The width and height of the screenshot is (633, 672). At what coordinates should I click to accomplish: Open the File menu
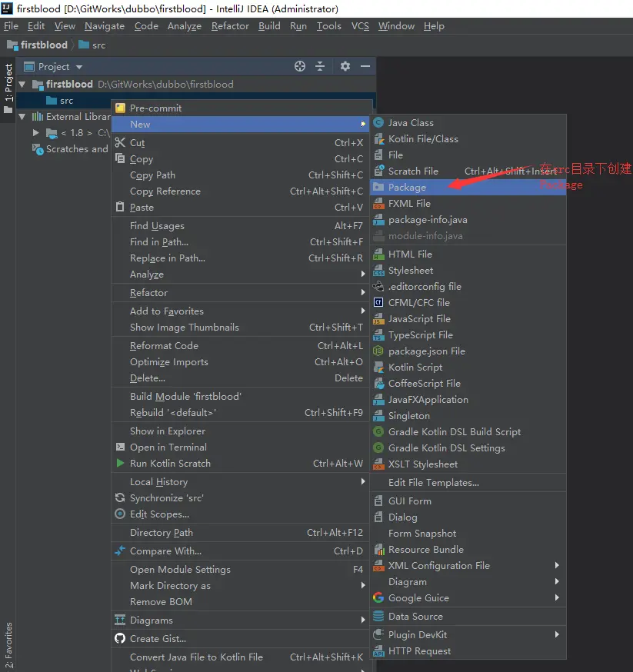11,26
